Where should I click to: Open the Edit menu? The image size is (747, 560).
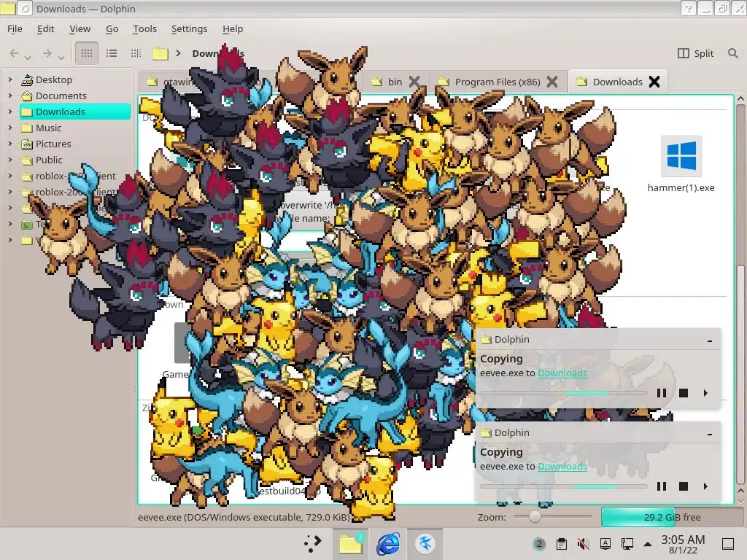click(x=46, y=29)
